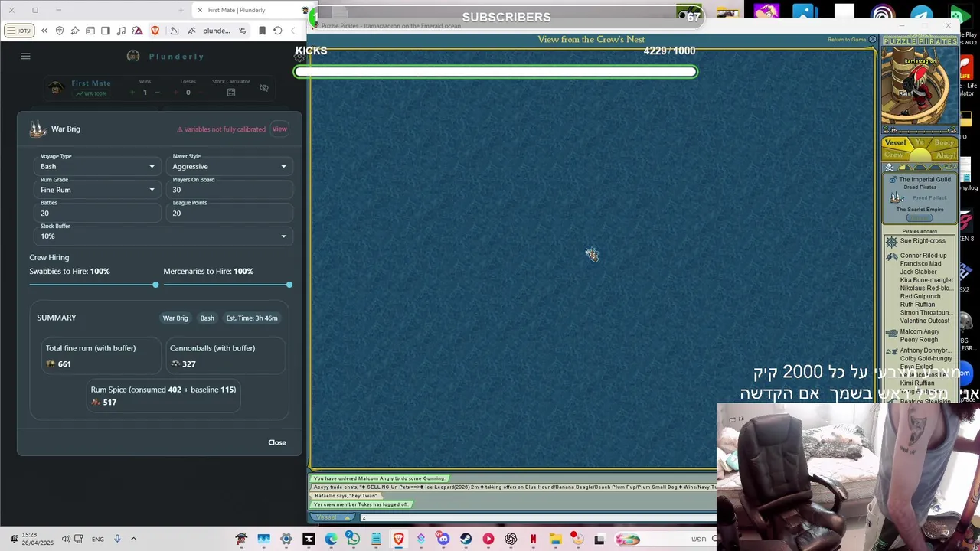This screenshot has width=980, height=551.
Task: Open the Naver Style dropdown
Action: click(230, 166)
